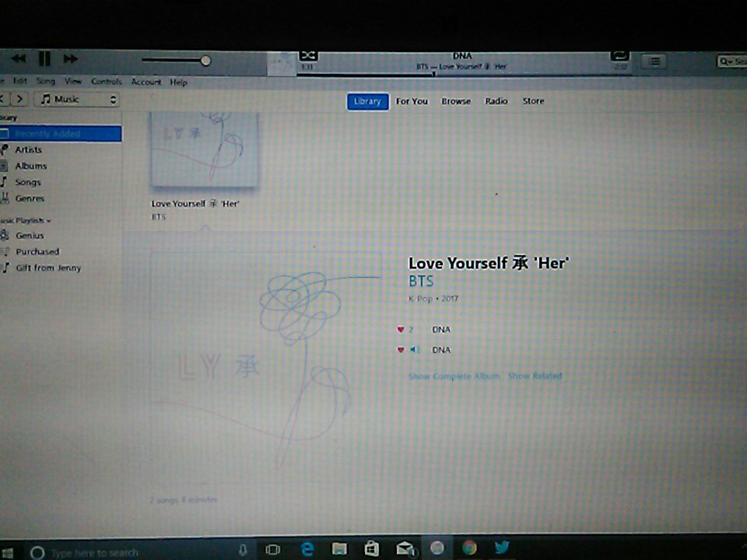Switch to the Radio tab

[x=496, y=101]
